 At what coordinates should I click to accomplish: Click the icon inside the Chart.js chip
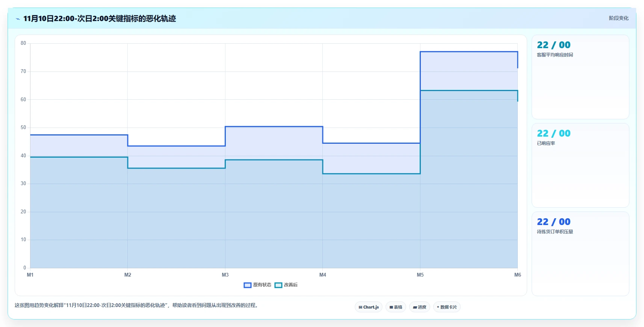coord(360,307)
